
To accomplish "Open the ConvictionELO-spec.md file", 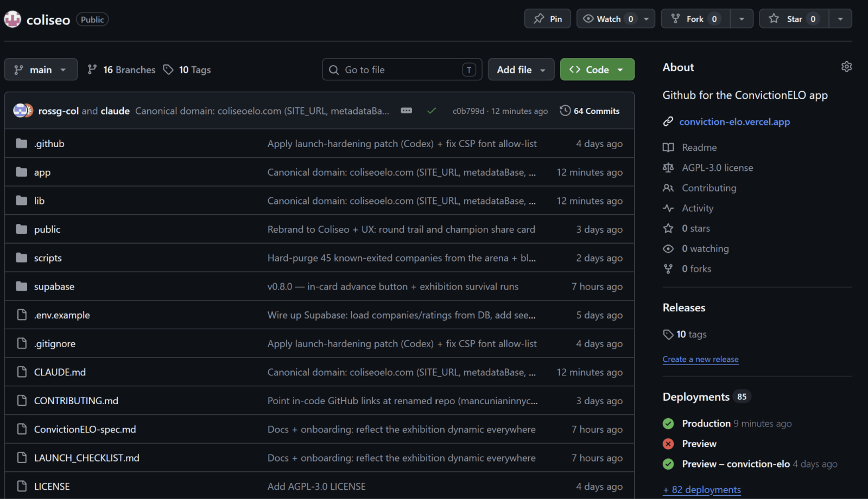I will click(85, 429).
